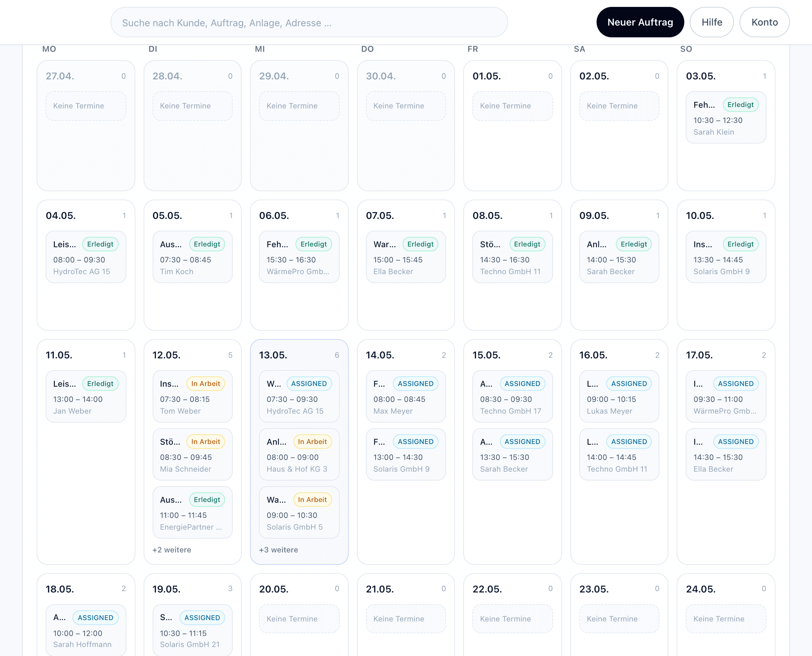Open the Sarah Klein appointment on 03.05.
Viewport: 812px width, 656px height.
pyautogui.click(x=725, y=117)
